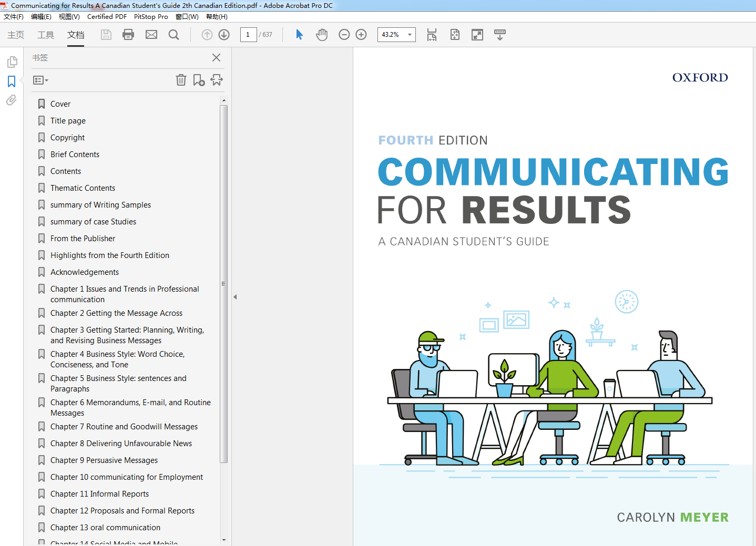
Task: Click the fit page icon
Action: click(x=455, y=35)
